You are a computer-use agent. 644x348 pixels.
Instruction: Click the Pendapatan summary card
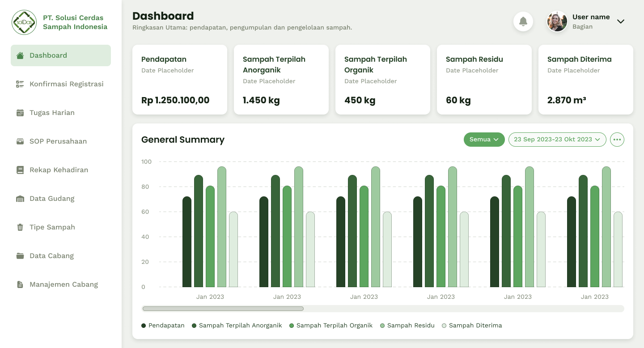(180, 80)
